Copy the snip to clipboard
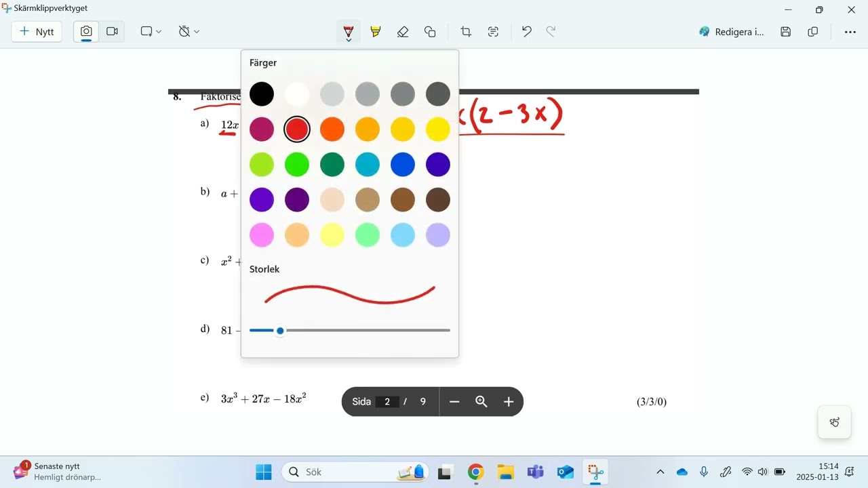The height and width of the screenshot is (488, 868). [x=813, y=32]
